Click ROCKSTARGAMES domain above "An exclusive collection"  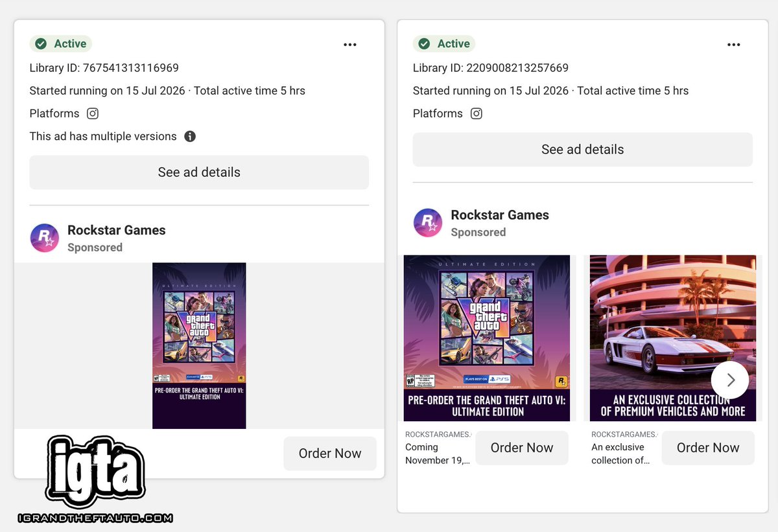[624, 434]
